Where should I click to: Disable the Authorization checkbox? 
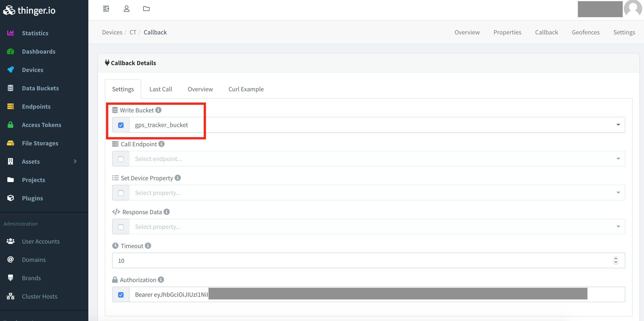tap(121, 295)
